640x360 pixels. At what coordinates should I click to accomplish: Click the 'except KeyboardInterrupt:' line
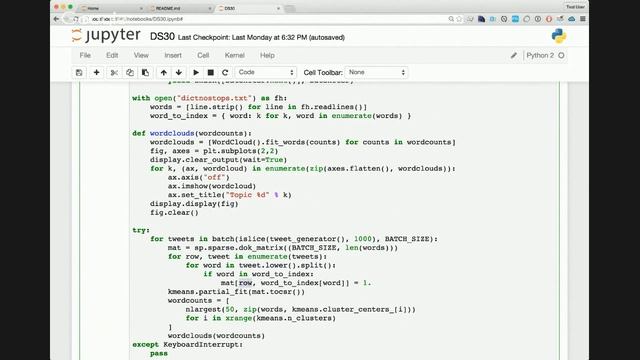coord(187,344)
